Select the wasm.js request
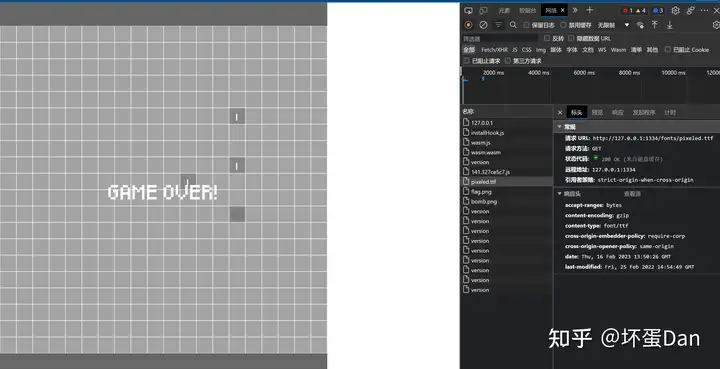 [507, 142]
